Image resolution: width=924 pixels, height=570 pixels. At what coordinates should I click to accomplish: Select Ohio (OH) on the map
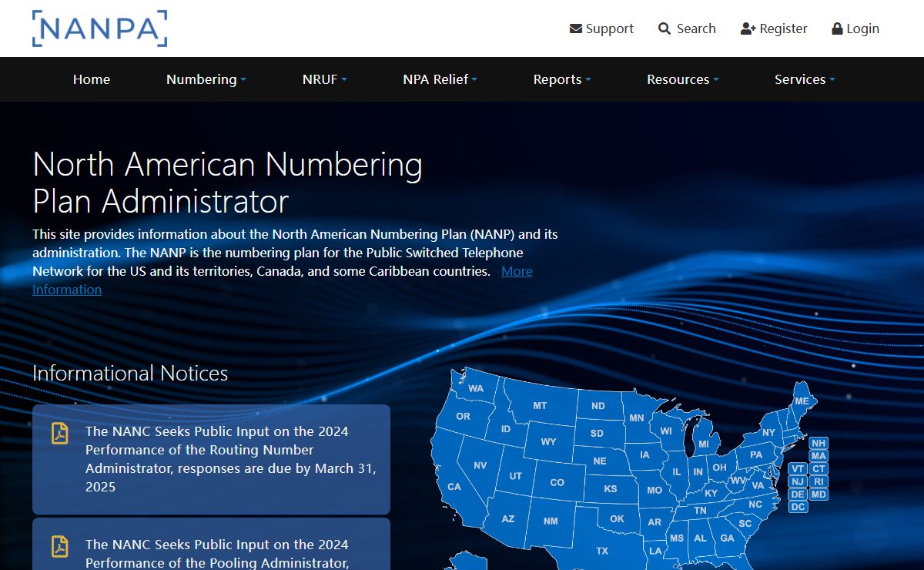[x=719, y=468]
